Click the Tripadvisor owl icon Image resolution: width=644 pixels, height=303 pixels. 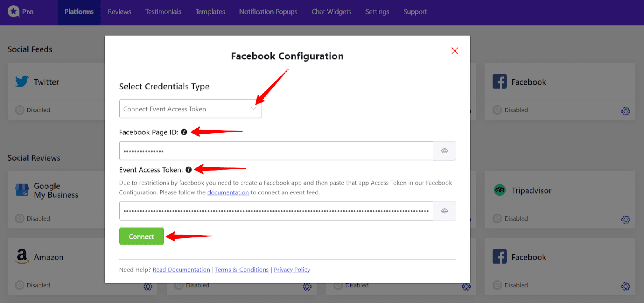[x=500, y=190]
